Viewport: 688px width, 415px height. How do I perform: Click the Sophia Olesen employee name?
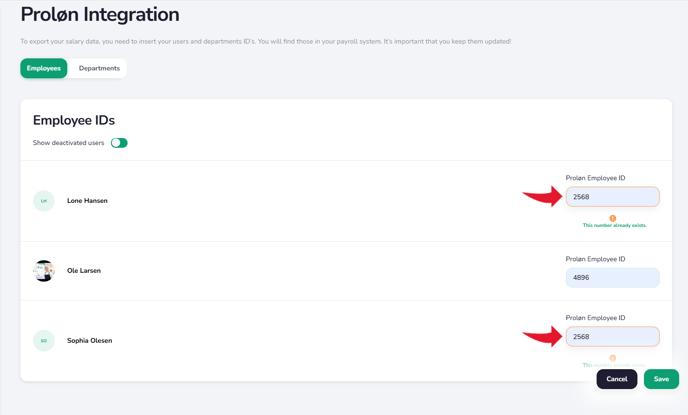tap(89, 341)
